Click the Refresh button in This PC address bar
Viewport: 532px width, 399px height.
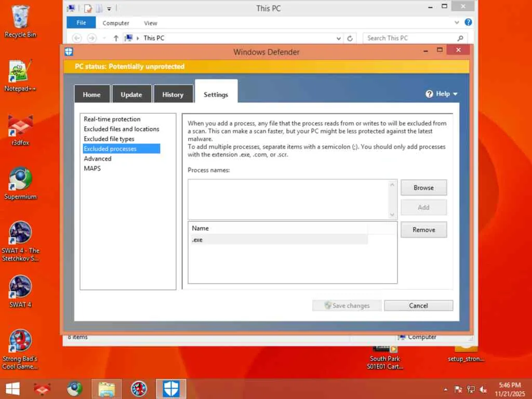click(350, 38)
